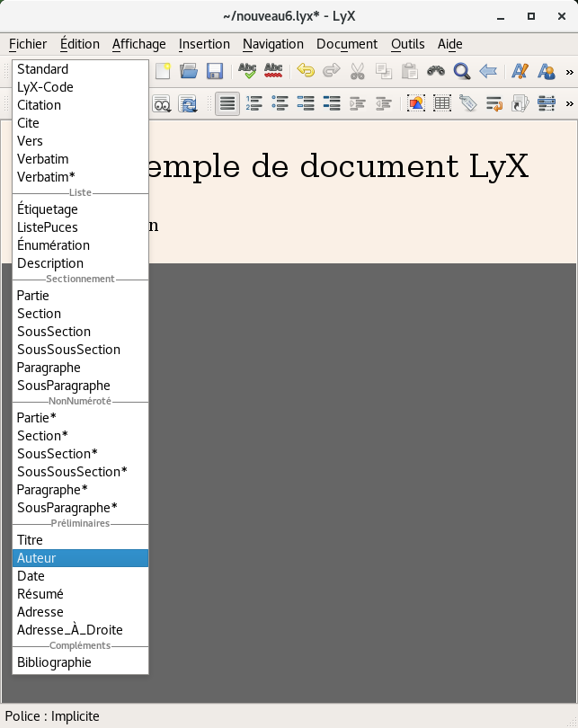Screen dimensions: 578x728
Task: Create a new document via toolbar icon
Action: (x=163, y=71)
